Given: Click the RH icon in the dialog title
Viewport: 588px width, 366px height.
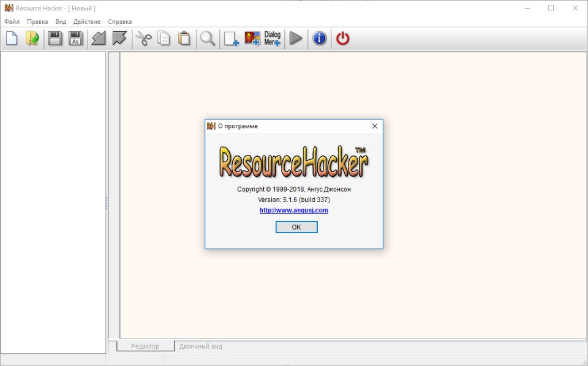Looking at the screenshot, I should pos(211,126).
